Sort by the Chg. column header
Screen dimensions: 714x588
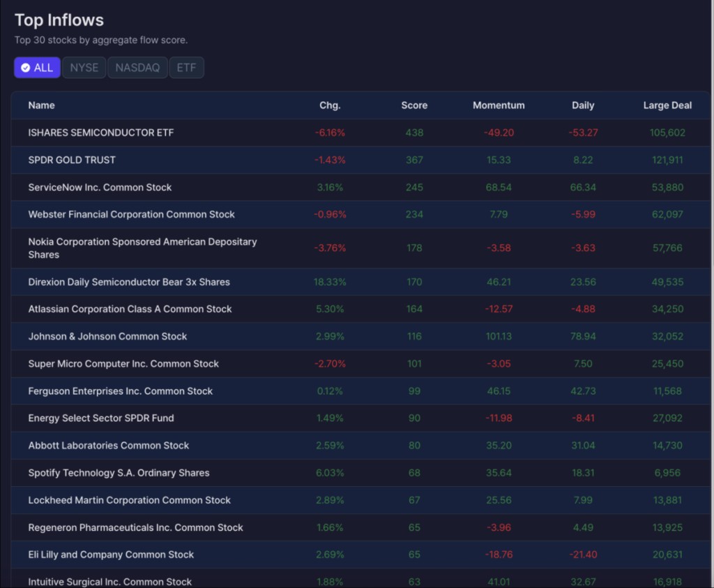point(330,105)
